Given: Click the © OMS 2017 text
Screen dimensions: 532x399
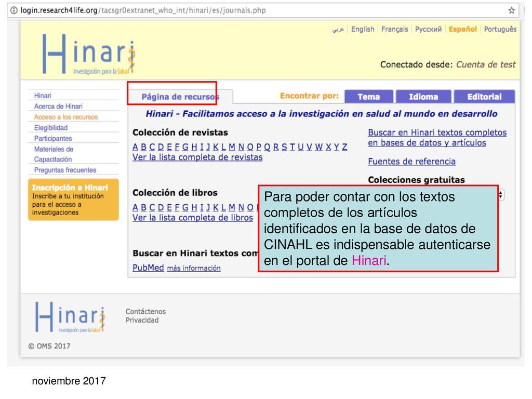Looking at the screenshot, I should 49,346.
